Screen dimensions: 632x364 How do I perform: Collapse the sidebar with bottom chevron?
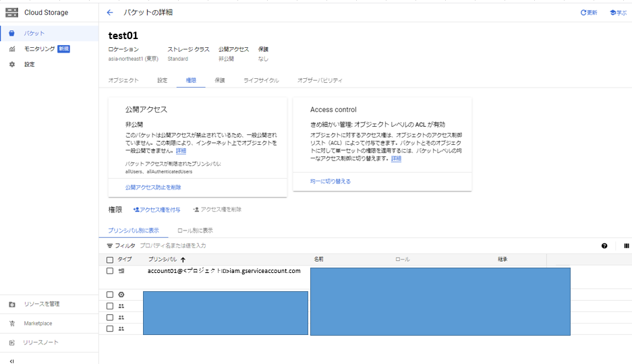tap(11, 361)
